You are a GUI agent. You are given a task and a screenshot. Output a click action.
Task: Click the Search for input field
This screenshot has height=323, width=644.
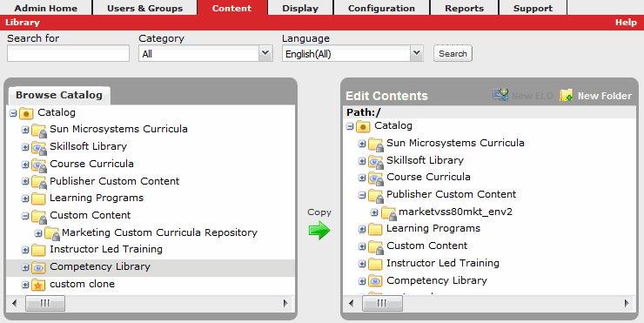pos(68,53)
